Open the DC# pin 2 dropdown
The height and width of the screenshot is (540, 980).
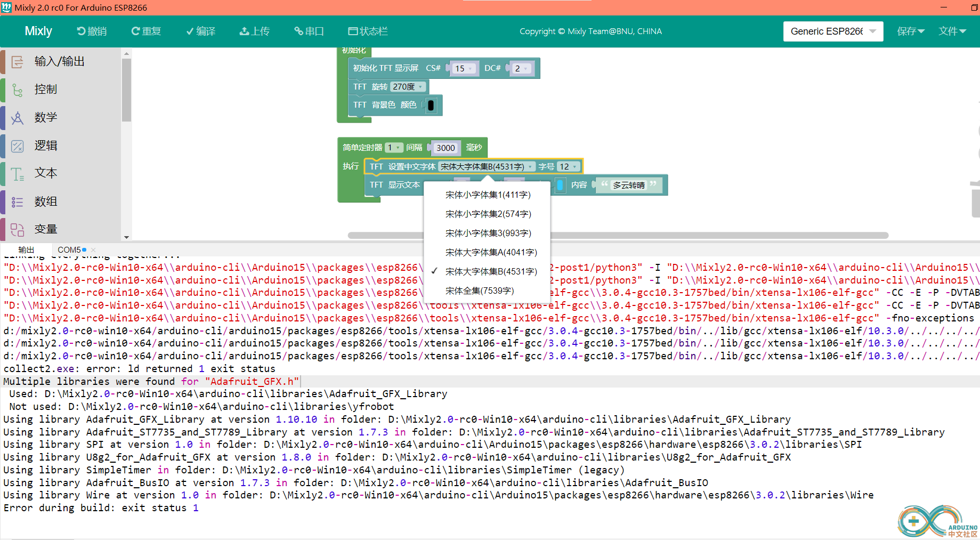pyautogui.click(x=521, y=69)
